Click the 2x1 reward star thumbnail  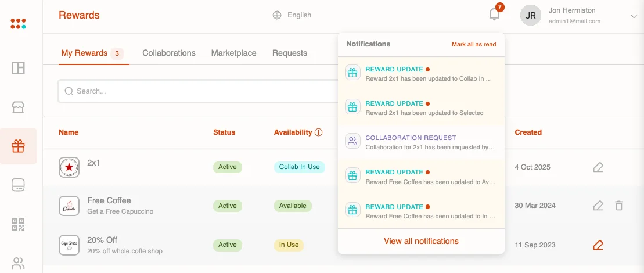[x=69, y=167]
